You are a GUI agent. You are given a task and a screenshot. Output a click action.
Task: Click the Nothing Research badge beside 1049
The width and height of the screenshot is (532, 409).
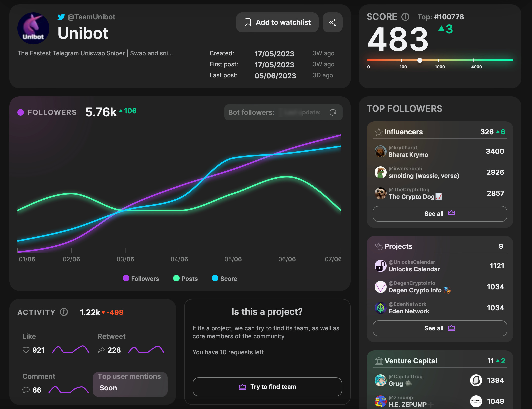pos(476,401)
